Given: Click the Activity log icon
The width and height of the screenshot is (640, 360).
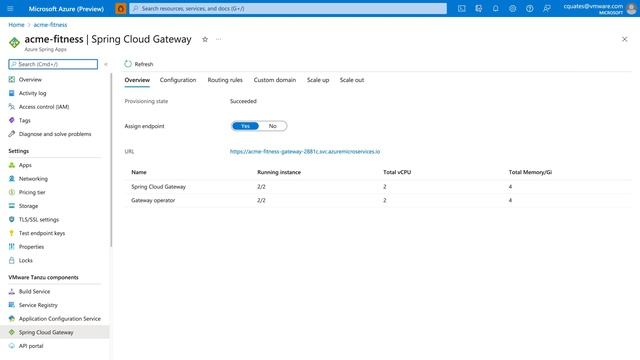Looking at the screenshot, I should [x=11, y=93].
